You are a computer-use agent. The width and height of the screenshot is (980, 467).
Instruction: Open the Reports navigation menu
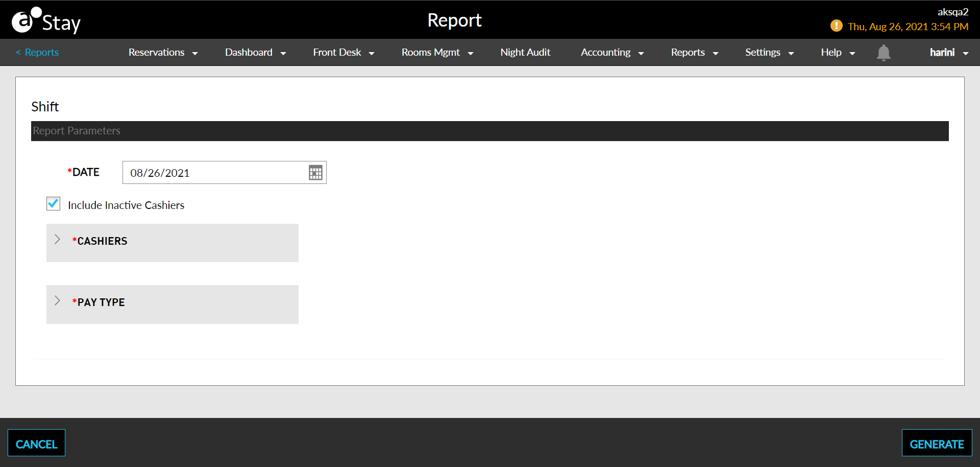pos(694,53)
